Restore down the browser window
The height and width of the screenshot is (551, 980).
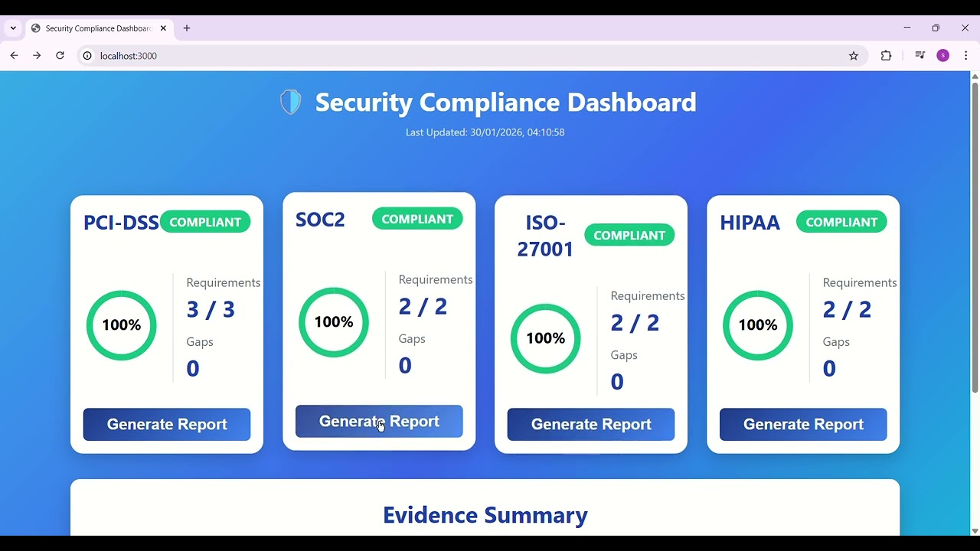coord(936,28)
